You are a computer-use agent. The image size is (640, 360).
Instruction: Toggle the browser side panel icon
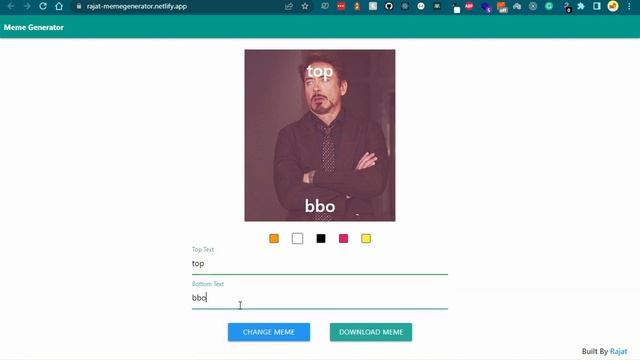[597, 6]
